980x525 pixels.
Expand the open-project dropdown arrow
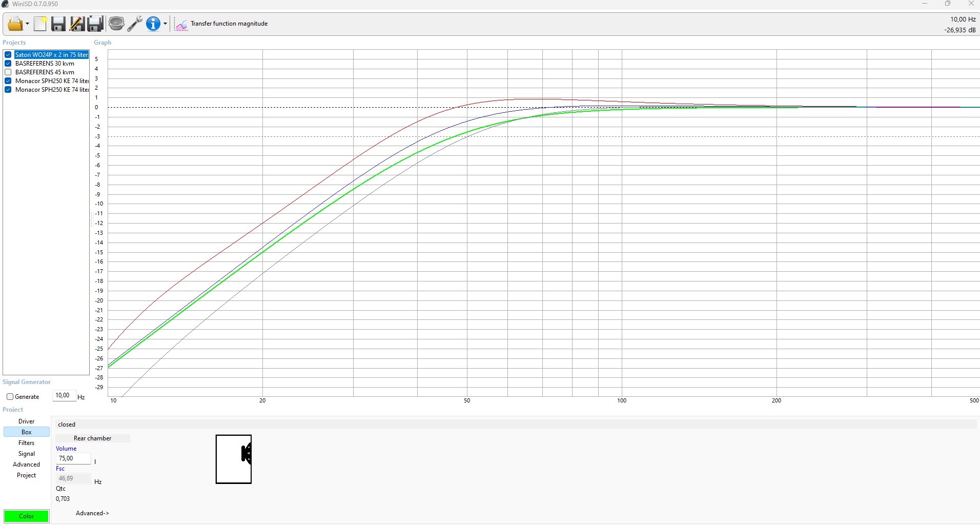[27, 24]
